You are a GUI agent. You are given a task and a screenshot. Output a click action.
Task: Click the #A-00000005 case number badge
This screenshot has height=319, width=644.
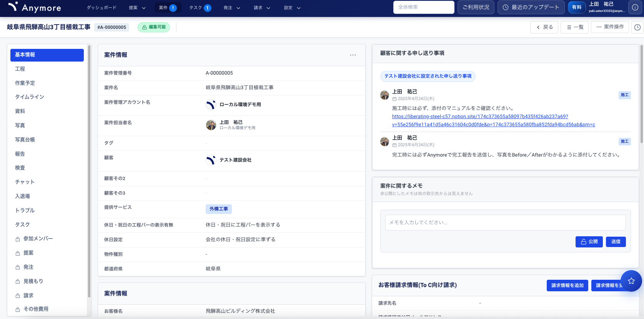pyautogui.click(x=112, y=27)
